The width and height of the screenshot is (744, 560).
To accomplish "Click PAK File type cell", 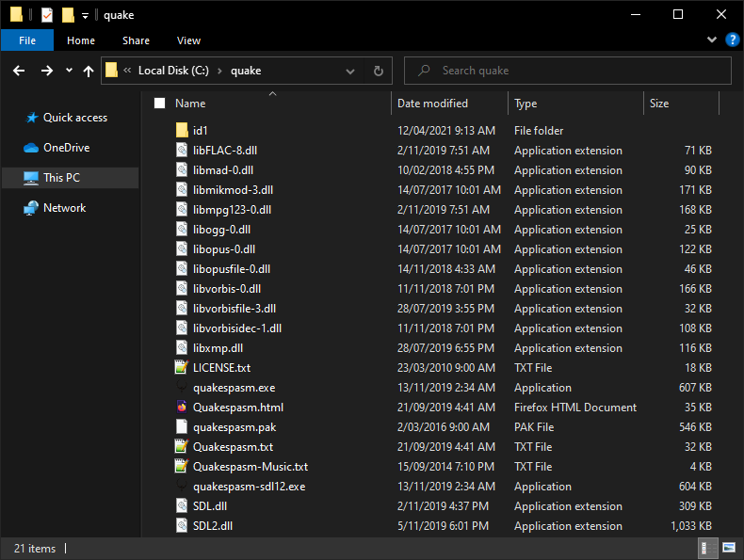I will coord(534,427).
